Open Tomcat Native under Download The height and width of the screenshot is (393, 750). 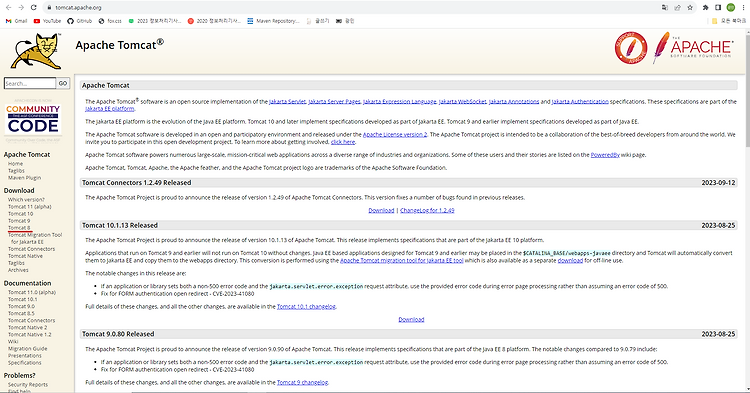(25, 256)
